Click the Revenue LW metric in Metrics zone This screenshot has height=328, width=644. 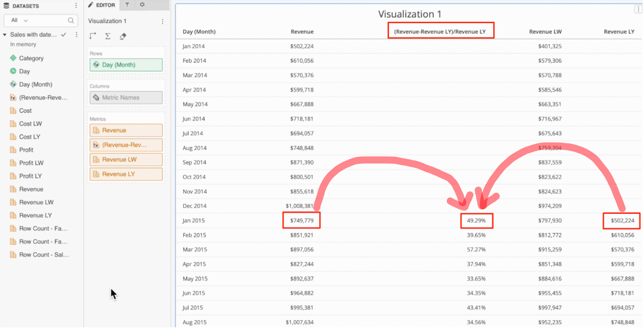pyautogui.click(x=125, y=159)
